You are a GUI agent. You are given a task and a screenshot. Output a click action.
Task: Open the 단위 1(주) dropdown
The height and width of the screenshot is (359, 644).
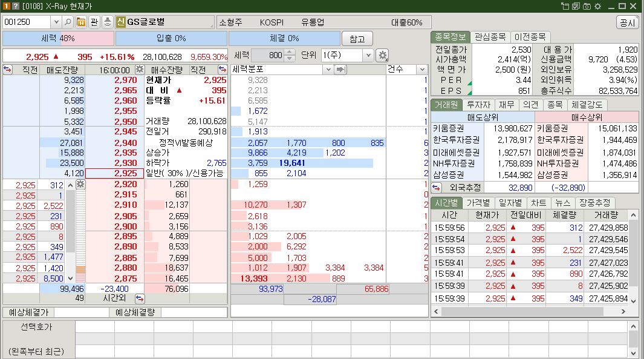(x=368, y=55)
